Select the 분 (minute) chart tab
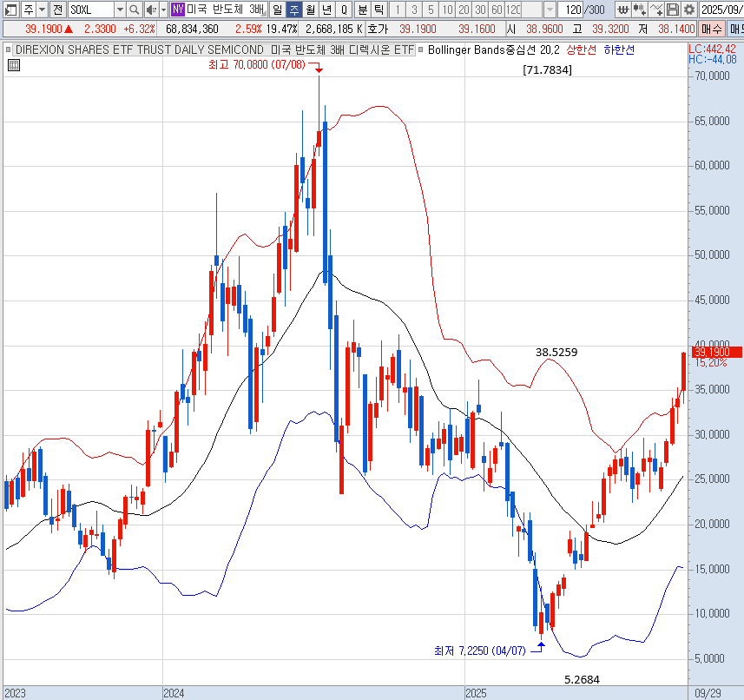The width and height of the screenshot is (744, 700). (362, 10)
